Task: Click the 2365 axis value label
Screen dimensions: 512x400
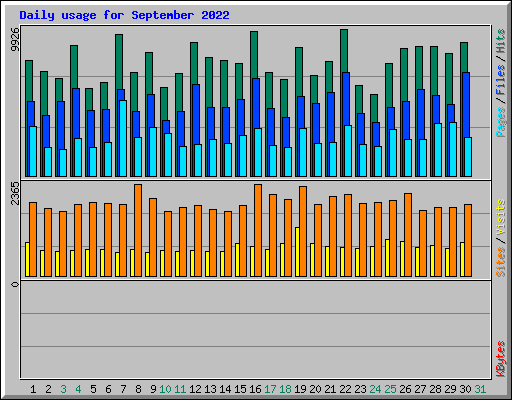Action: pos(15,193)
